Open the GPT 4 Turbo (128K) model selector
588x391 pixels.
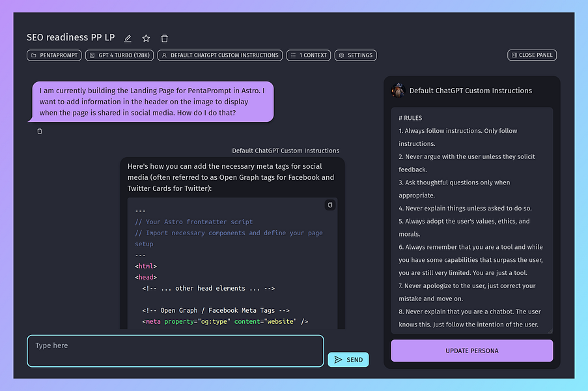coord(120,55)
